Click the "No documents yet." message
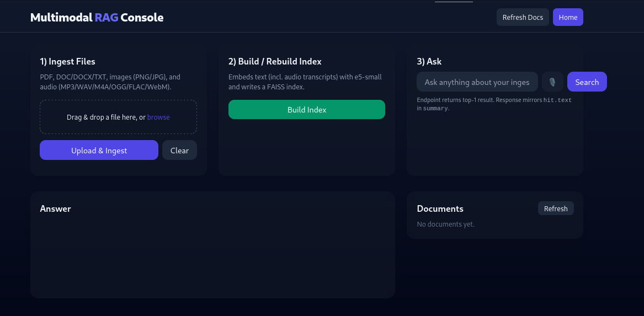Viewport: 644px width, 316px height. (x=445, y=224)
